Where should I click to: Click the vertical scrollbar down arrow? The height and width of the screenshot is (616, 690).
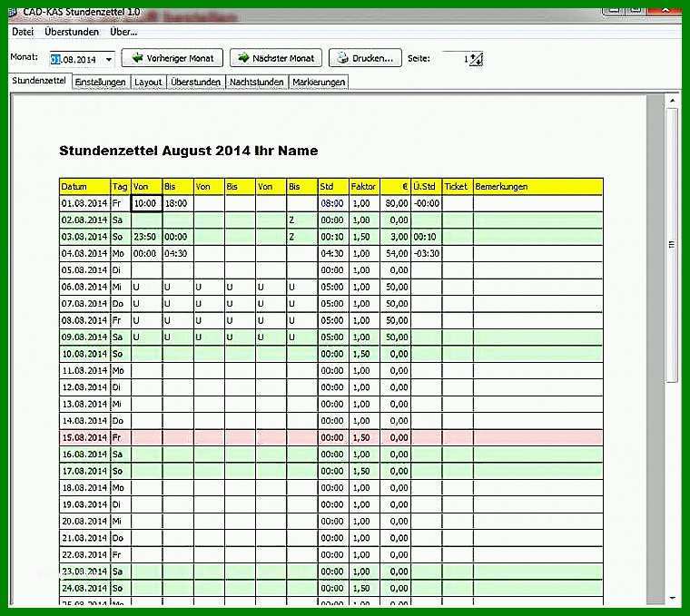[x=672, y=598]
